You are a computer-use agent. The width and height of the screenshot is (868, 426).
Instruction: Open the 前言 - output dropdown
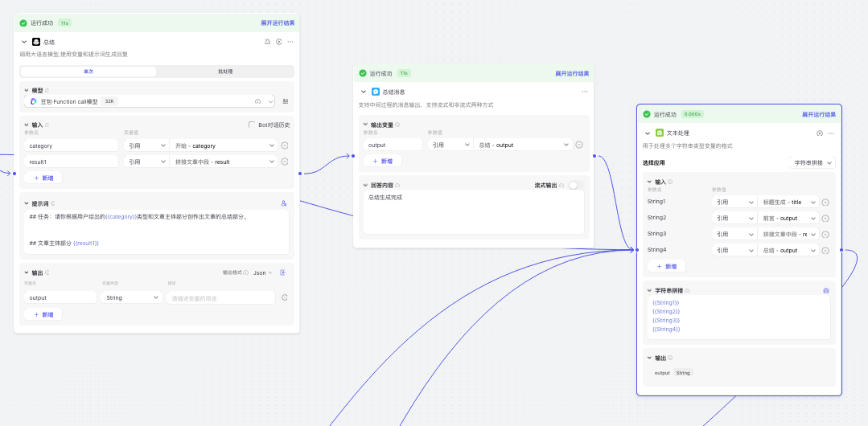788,219
